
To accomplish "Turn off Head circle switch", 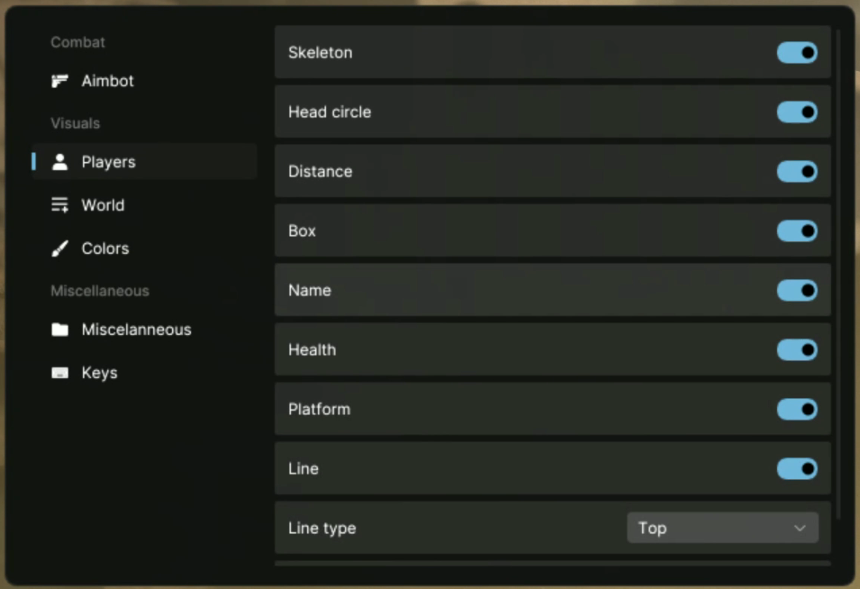I will 797,112.
